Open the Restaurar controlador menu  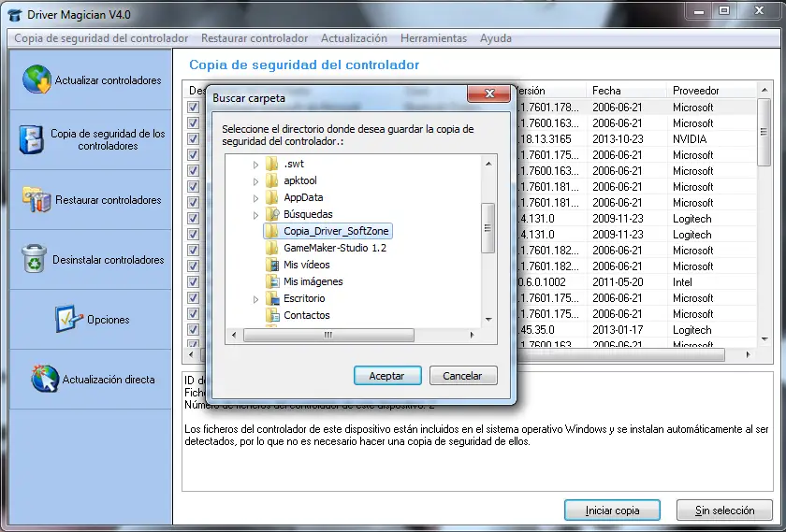coord(255,38)
